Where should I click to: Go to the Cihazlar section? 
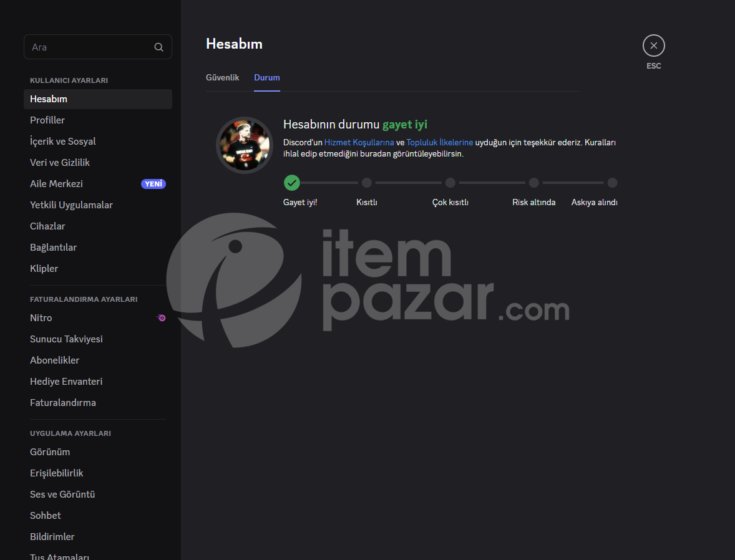pos(98,226)
